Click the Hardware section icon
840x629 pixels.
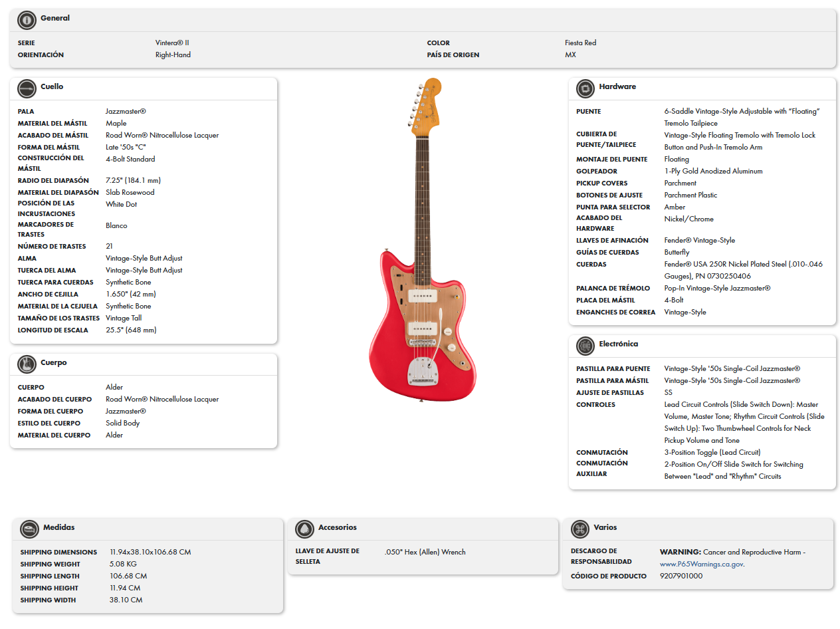click(585, 88)
